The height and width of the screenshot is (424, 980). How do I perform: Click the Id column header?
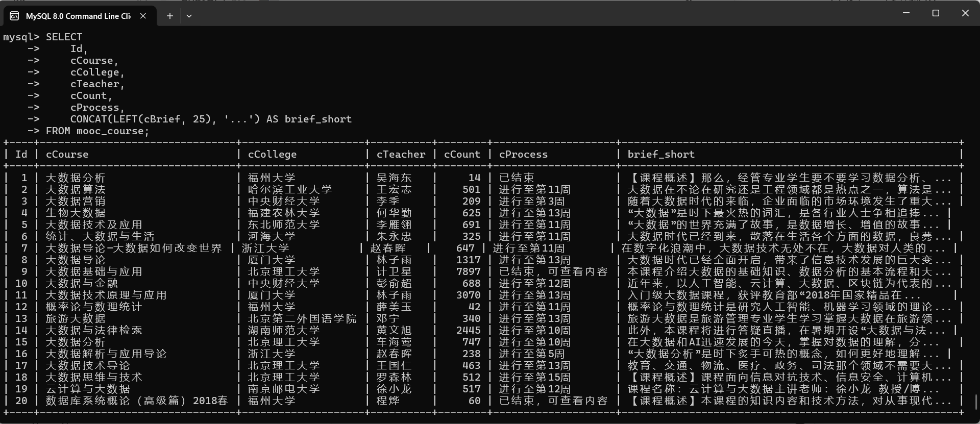coord(21,154)
